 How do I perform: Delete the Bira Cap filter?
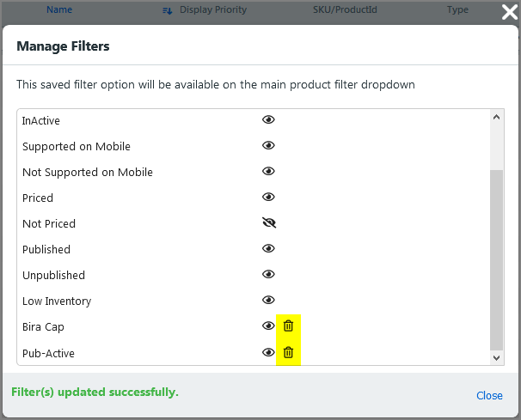point(289,326)
